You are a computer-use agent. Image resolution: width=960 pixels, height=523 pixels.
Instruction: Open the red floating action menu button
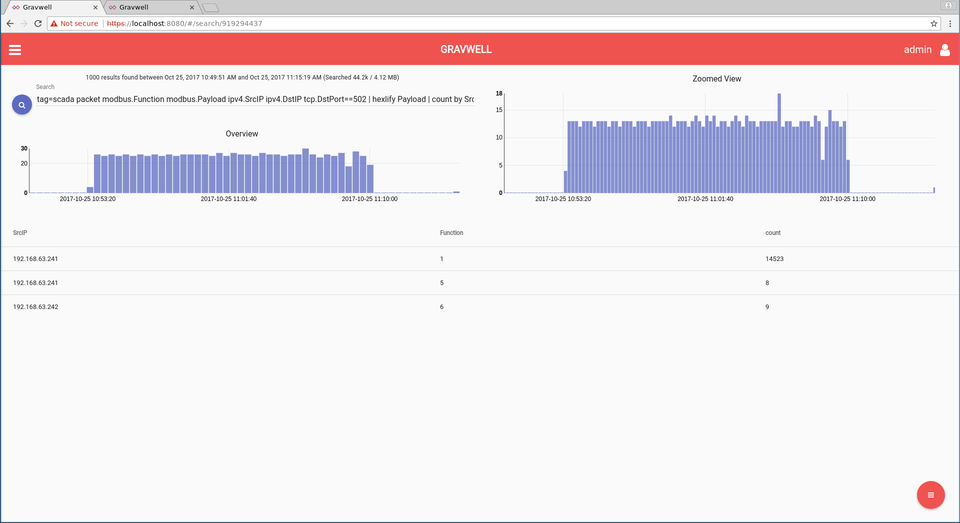[931, 495]
